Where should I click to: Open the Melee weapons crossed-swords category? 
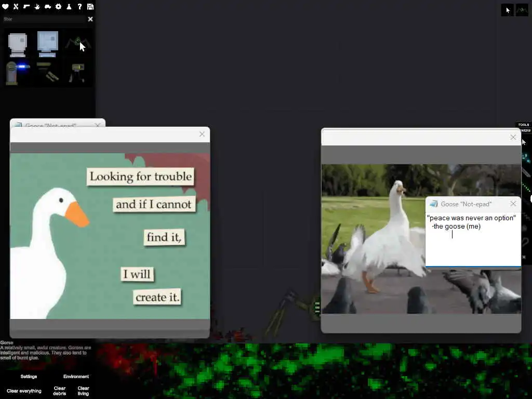pyautogui.click(x=16, y=6)
